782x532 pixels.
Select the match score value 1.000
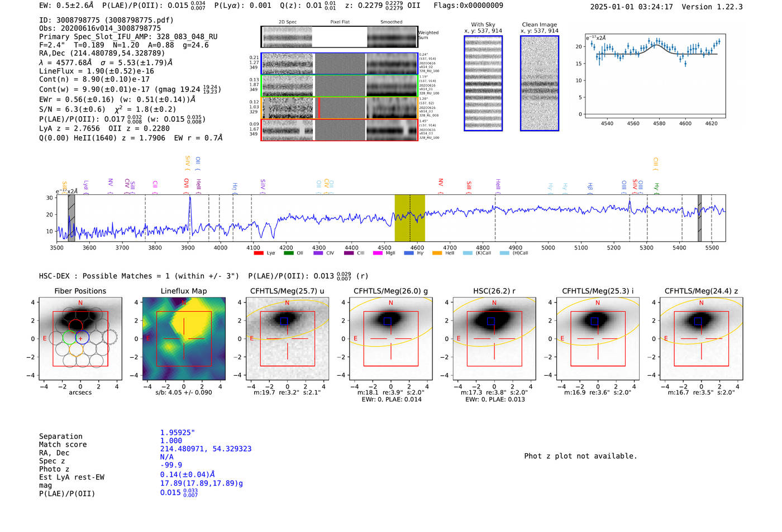(171, 441)
